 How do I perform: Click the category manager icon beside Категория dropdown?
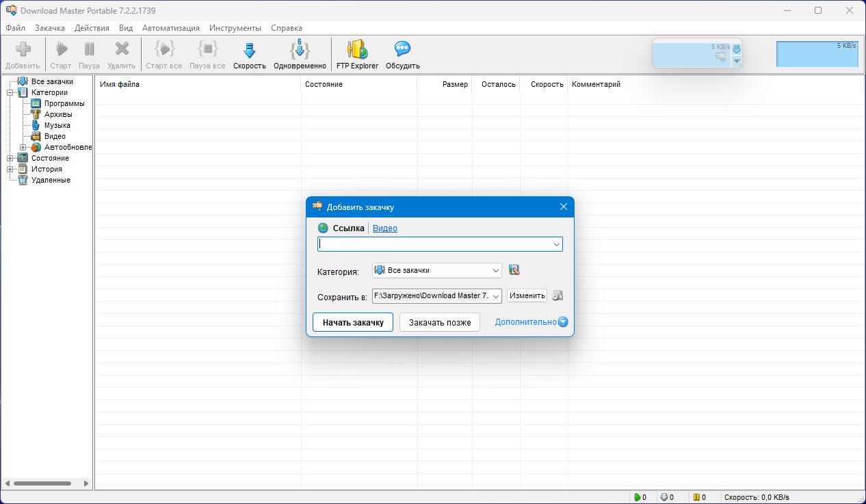514,270
